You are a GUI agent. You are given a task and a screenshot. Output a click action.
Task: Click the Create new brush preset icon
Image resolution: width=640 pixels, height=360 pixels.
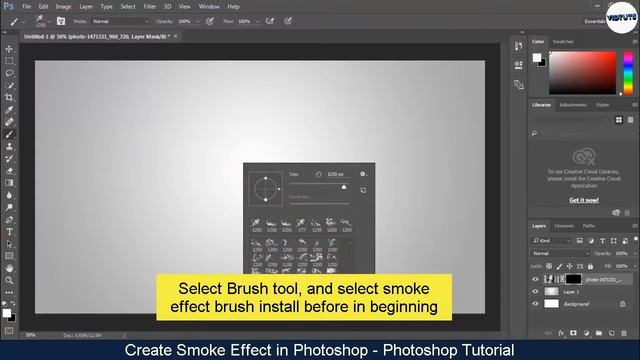[x=363, y=190]
